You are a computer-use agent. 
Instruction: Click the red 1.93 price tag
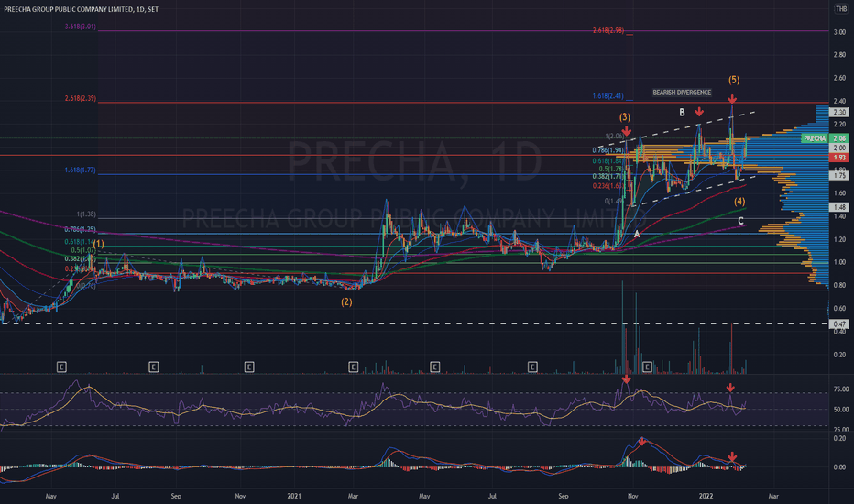click(x=839, y=158)
